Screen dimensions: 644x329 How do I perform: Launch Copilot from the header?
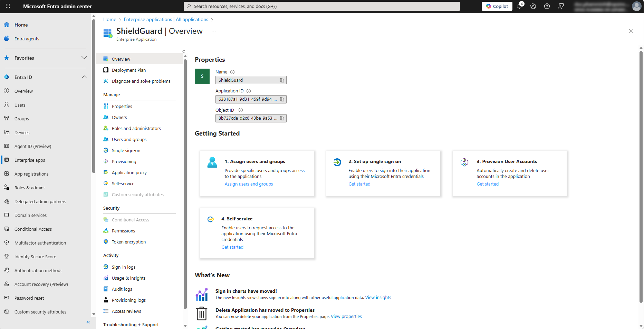point(497,6)
